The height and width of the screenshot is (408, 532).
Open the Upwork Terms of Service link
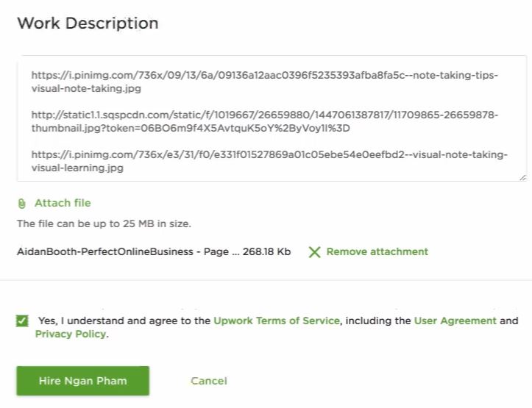(277, 321)
